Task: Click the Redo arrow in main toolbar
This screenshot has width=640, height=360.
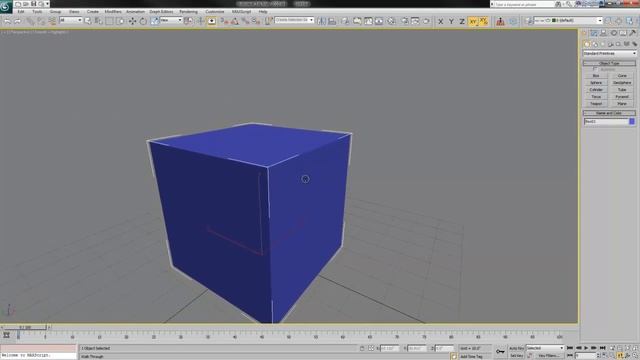Action: 18,21
